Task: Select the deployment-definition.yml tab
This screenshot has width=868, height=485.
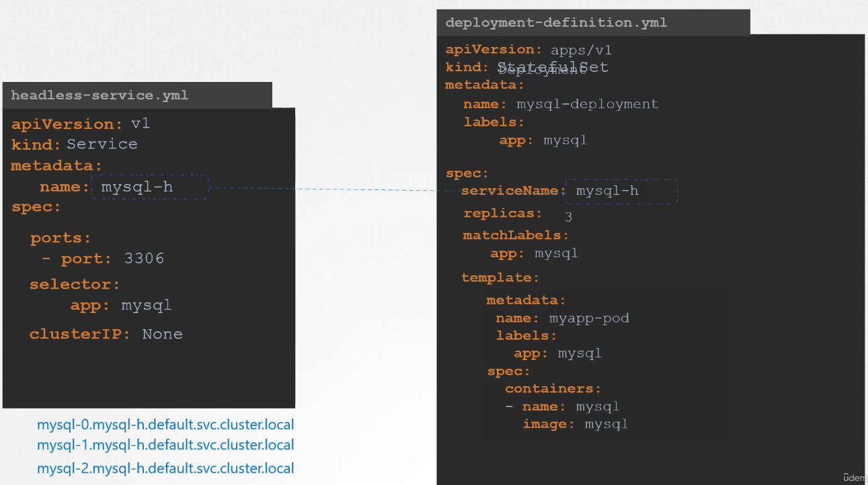Action: point(556,23)
